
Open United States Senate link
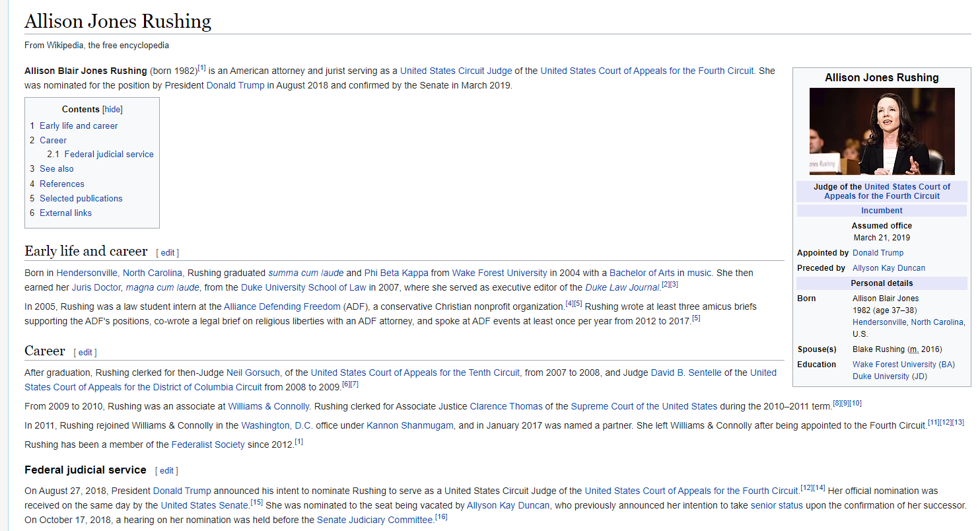pos(205,505)
